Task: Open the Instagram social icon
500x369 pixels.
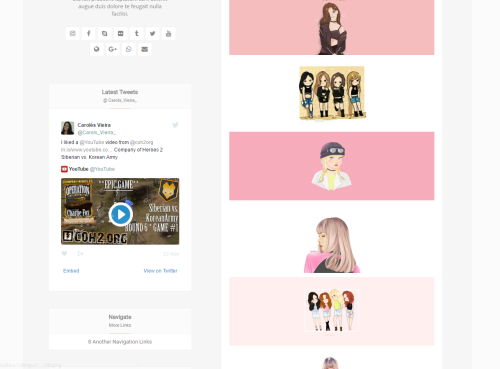Action: (x=73, y=33)
